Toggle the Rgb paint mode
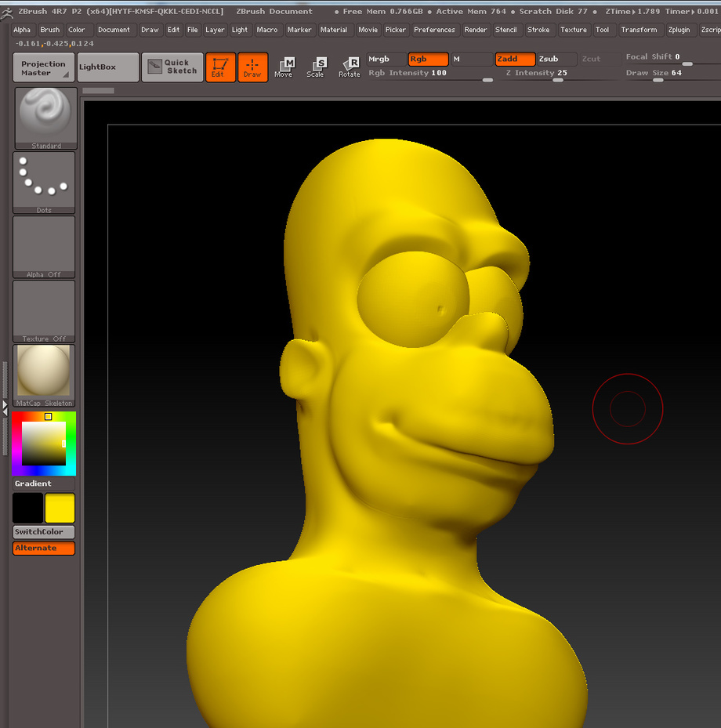The image size is (721, 728). pos(428,59)
